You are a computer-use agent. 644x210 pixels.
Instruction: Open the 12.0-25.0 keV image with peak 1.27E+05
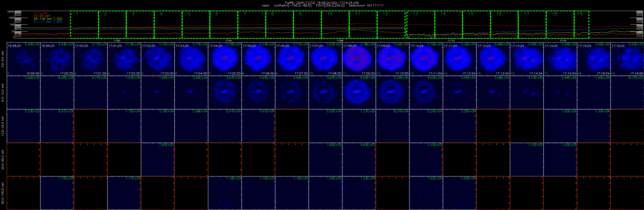pos(359,126)
